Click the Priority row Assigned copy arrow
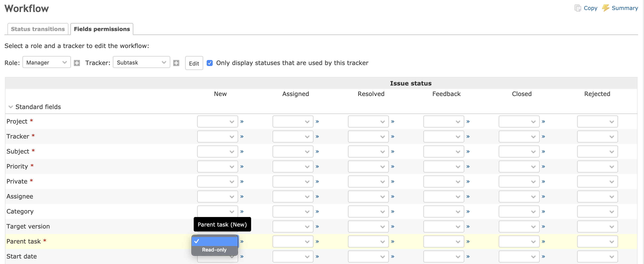 [x=317, y=166]
